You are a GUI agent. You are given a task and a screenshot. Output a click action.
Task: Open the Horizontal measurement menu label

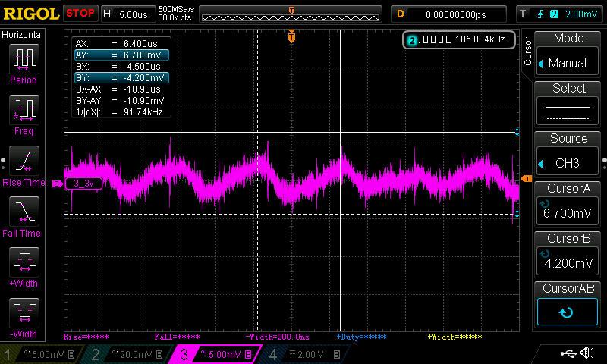coord(24,35)
